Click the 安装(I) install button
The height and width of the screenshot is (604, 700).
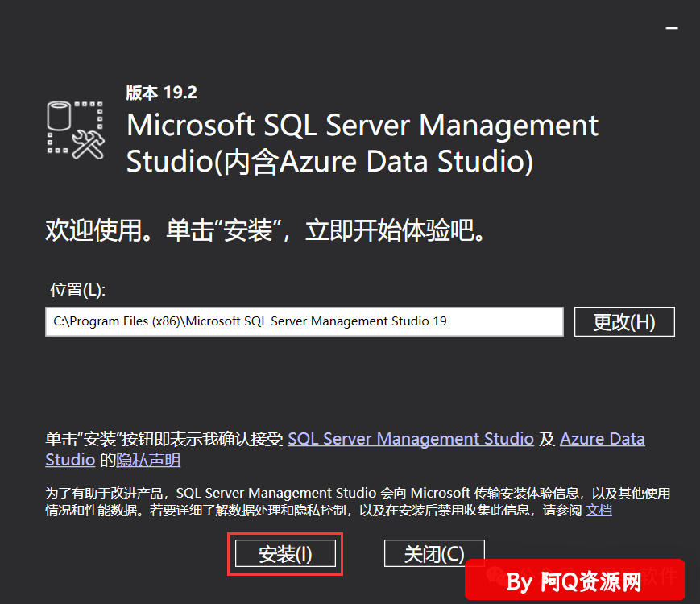point(285,553)
